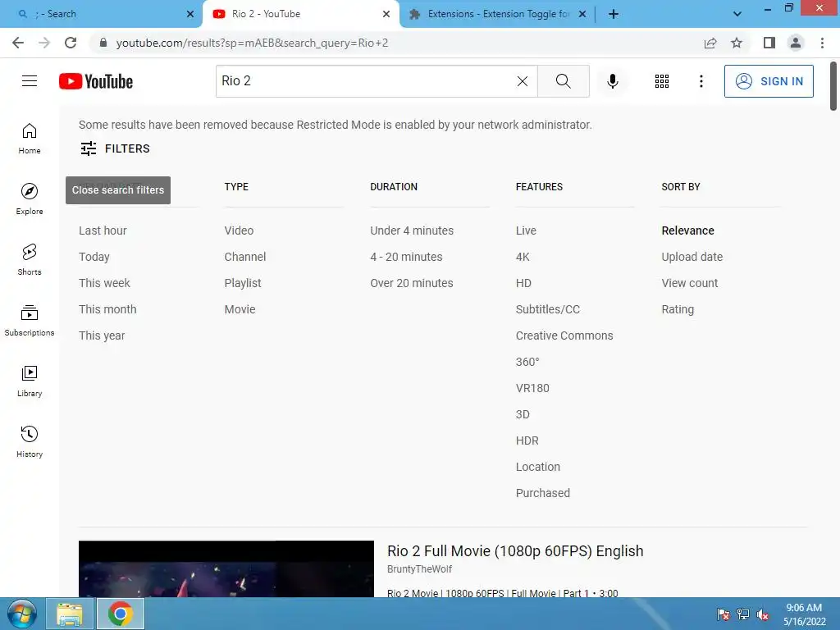Open History in the sidebar
This screenshot has width=840, height=630.
(x=30, y=442)
